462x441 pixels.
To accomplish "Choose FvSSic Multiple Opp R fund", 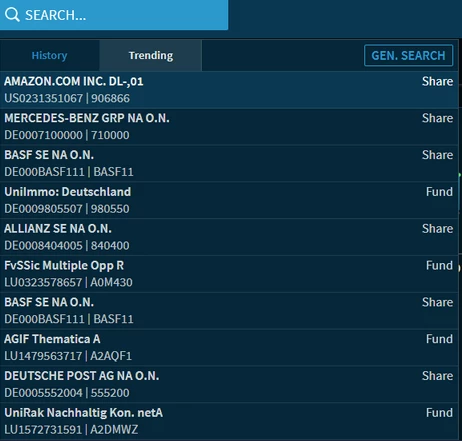I will pyautogui.click(x=229, y=274).
